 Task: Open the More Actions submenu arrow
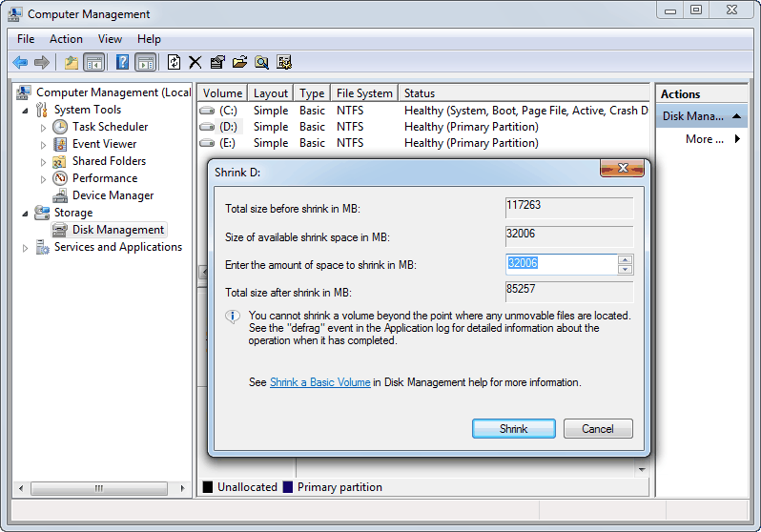coord(738,139)
